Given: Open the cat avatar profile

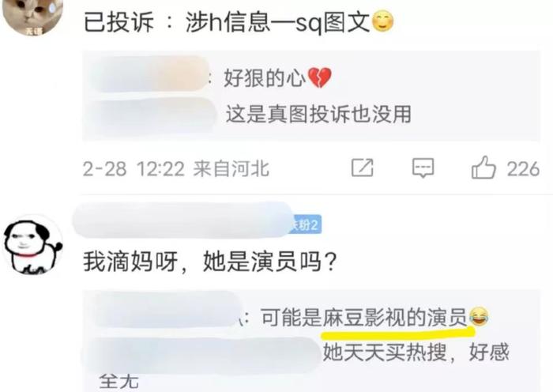Looking at the screenshot, I should pos(32,15).
